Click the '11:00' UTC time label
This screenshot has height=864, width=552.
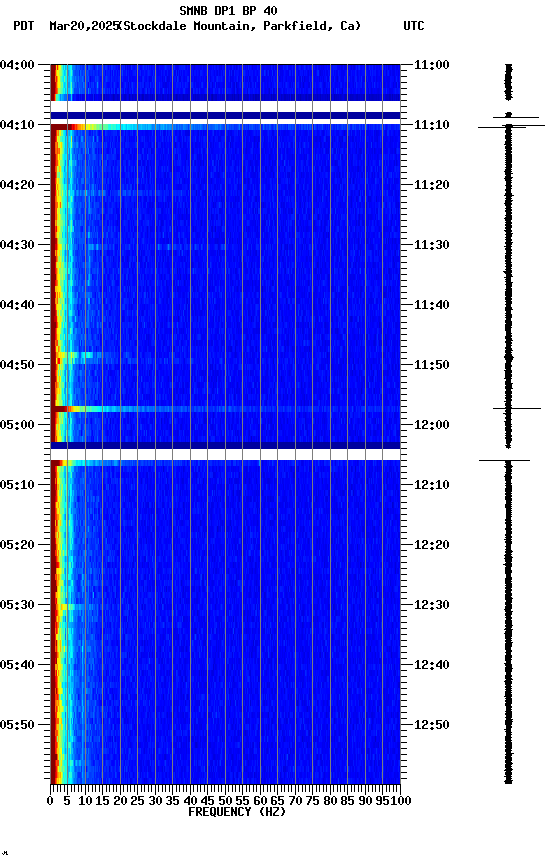432,64
